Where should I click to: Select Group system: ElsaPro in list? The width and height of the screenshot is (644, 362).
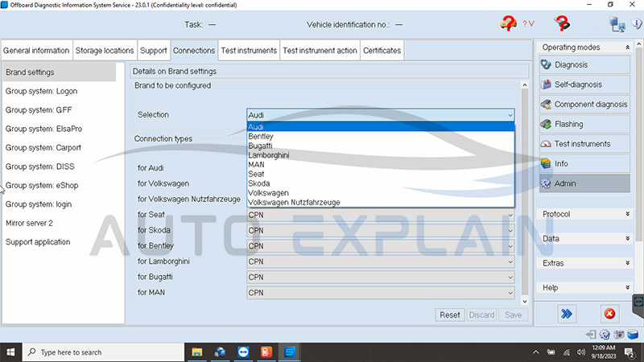click(x=60, y=129)
